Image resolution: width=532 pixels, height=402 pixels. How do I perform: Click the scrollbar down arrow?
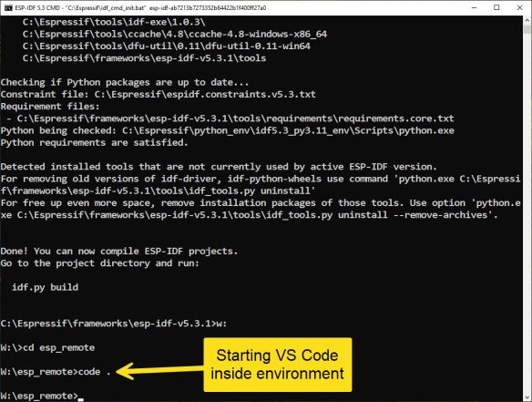[527, 397]
